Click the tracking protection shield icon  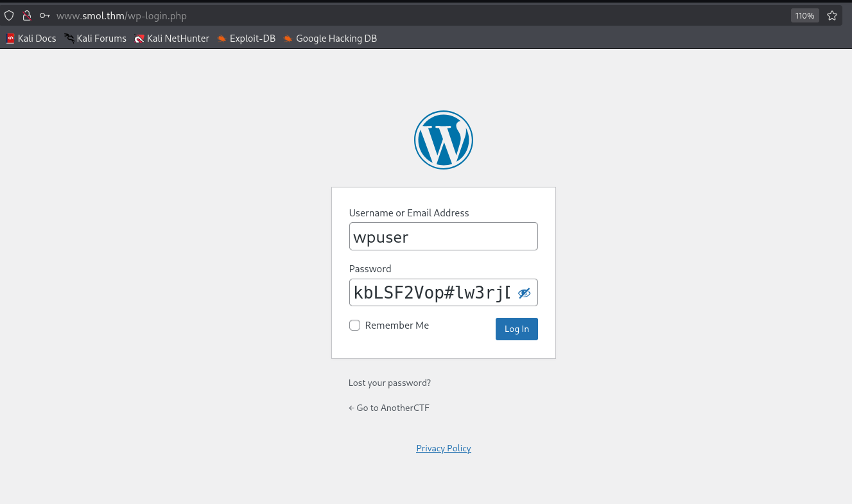(9, 15)
